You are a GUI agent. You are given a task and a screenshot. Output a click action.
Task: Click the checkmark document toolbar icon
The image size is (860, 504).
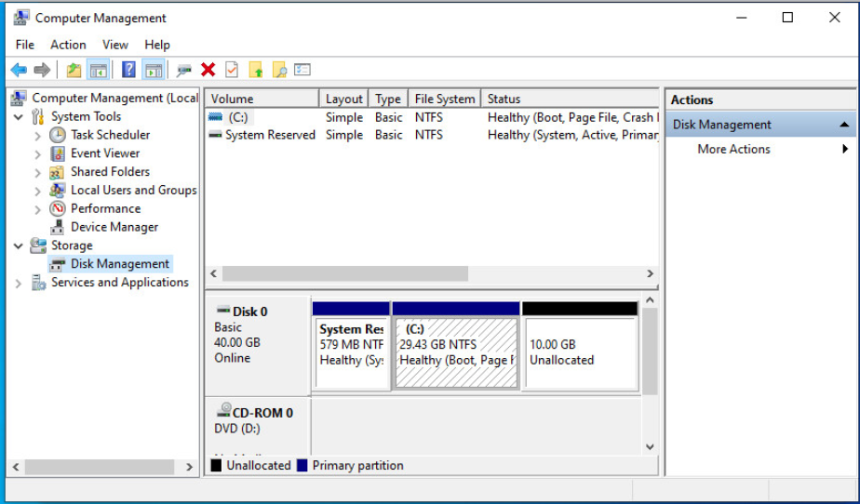(232, 70)
